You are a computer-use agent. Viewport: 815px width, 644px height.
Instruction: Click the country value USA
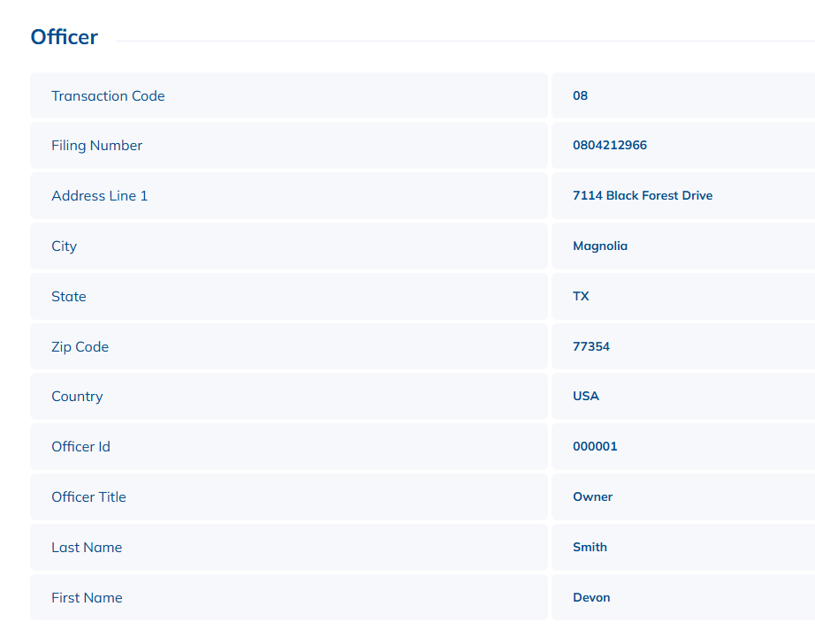point(585,397)
